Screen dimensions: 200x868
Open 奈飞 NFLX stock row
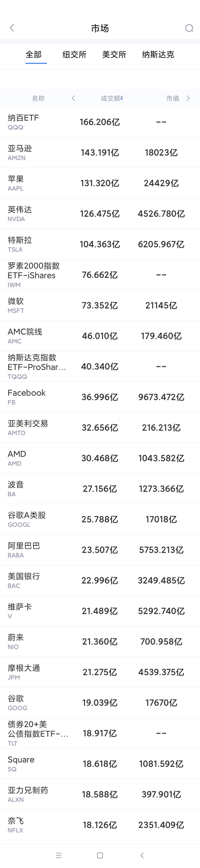point(100,825)
